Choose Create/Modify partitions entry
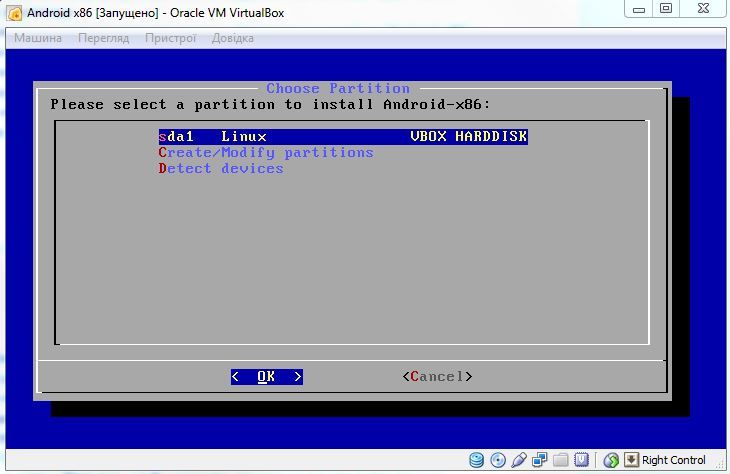 coord(266,152)
